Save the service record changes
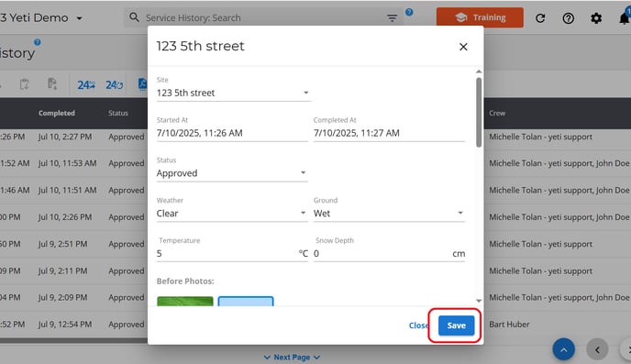Image resolution: width=631 pixels, height=364 pixels. [456, 325]
